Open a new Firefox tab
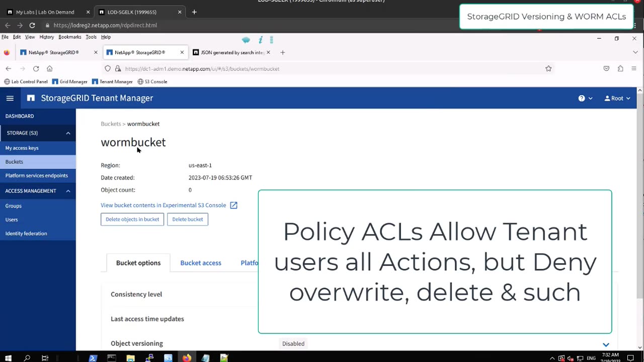644x362 pixels. (x=282, y=52)
